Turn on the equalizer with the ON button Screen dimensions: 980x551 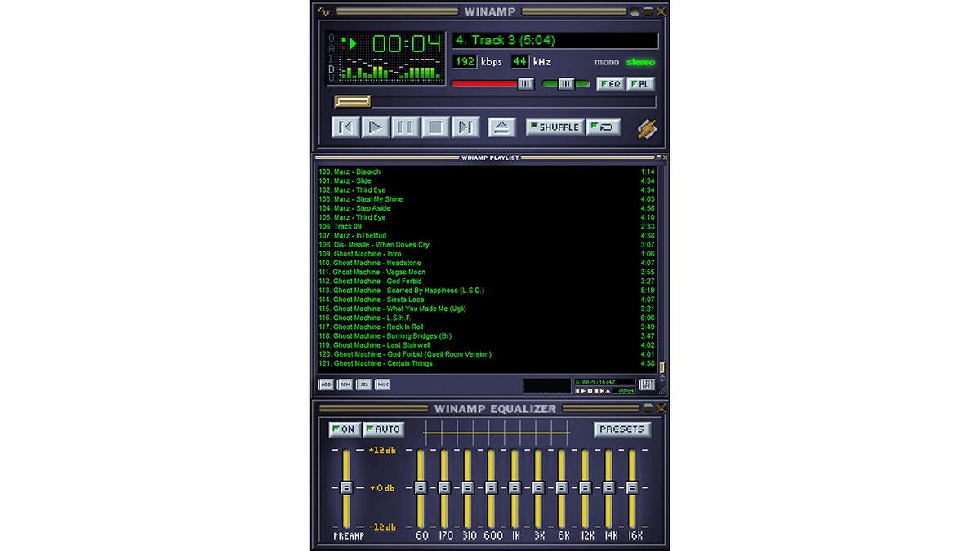click(x=344, y=429)
